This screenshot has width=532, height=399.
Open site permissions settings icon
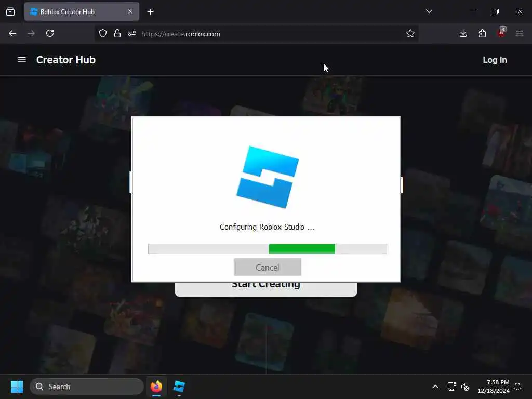[x=132, y=33]
